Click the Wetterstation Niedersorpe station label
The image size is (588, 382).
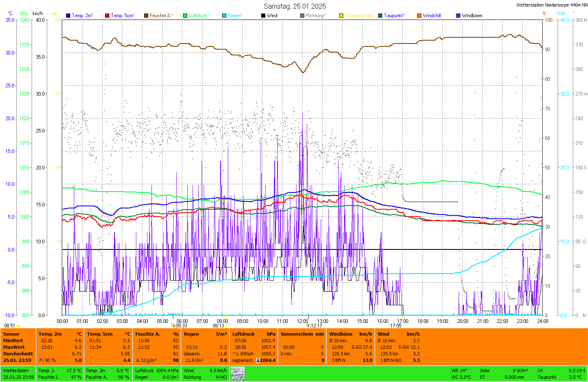pos(551,5)
